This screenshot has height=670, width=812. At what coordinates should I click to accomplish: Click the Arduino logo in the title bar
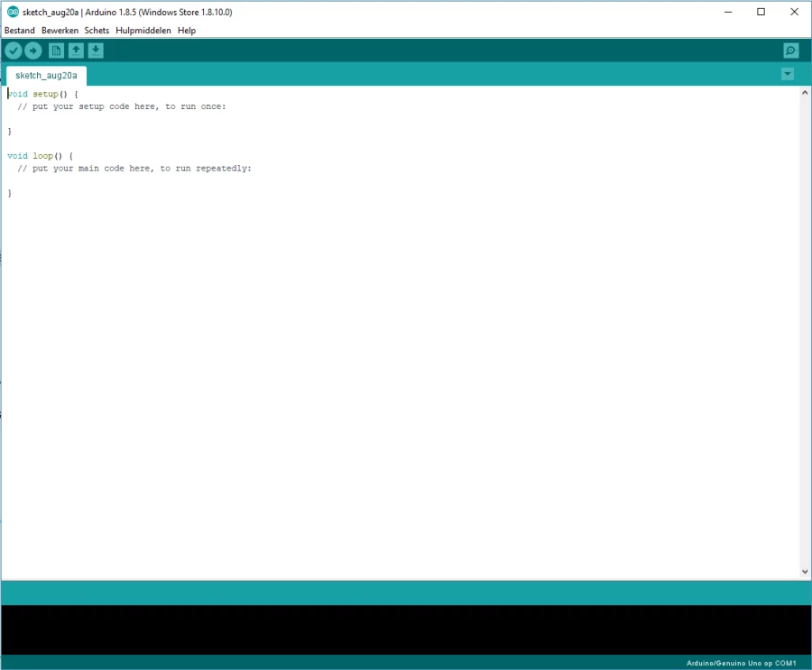coord(12,12)
